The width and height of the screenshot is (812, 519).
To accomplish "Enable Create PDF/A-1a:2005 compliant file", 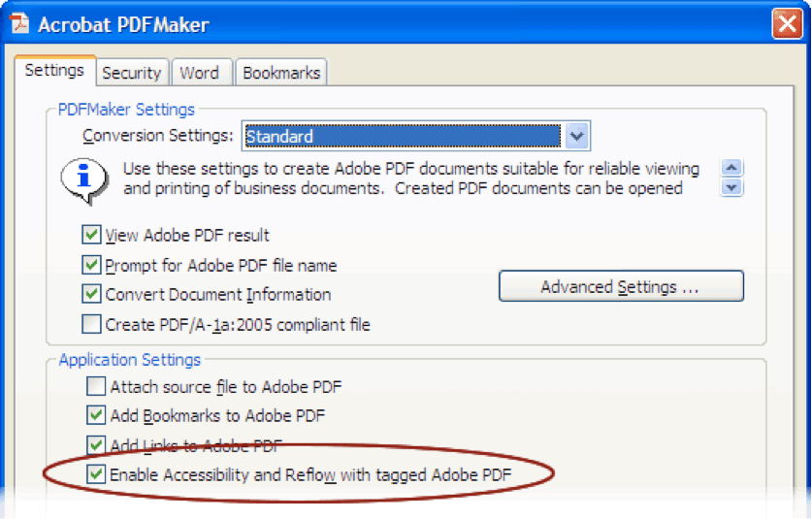I will (92, 324).
